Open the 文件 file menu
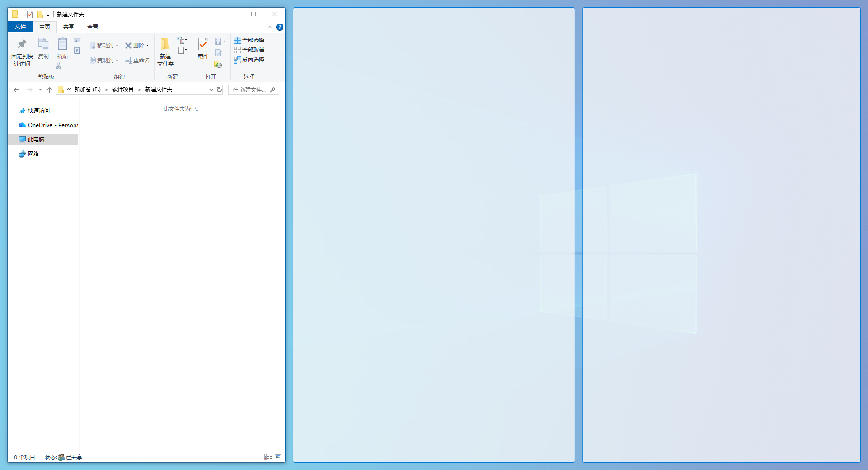The height and width of the screenshot is (470, 868). (x=20, y=27)
